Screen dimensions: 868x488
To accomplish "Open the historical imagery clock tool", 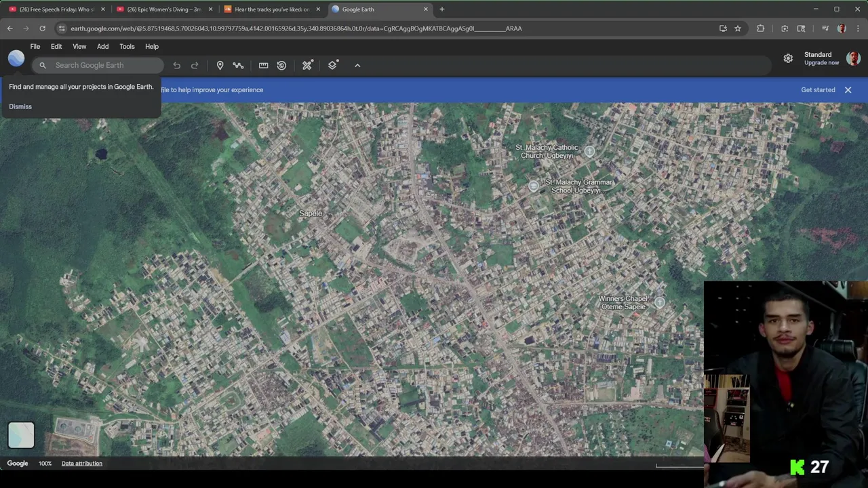I will [x=281, y=65].
